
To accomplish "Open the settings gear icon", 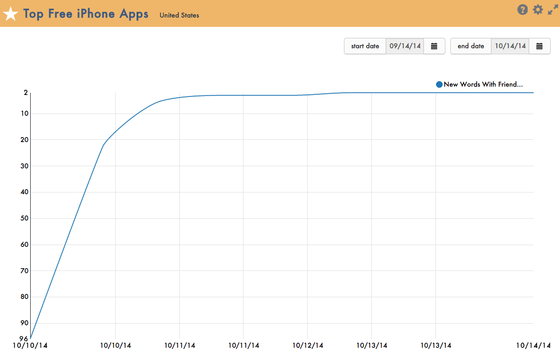I will [x=538, y=9].
